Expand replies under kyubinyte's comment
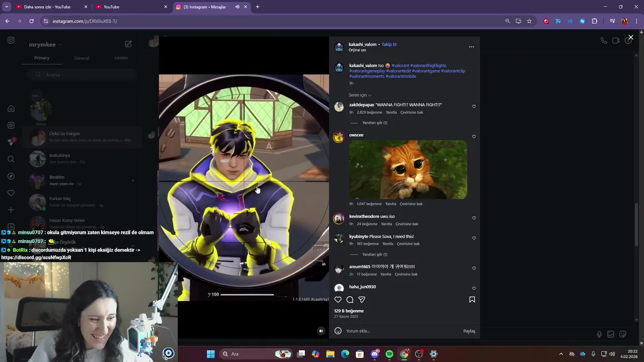This screenshot has width=644, height=362. point(374,254)
